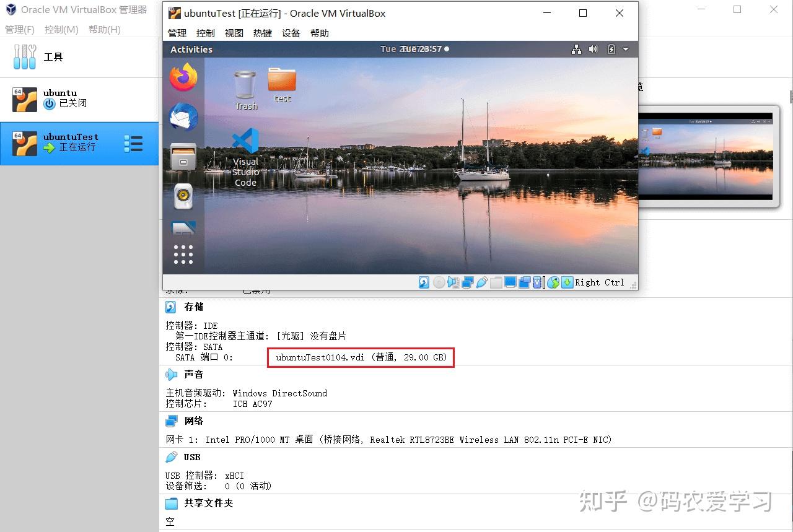Open Firefox from the Ubuntu dock
The height and width of the screenshot is (532, 793).
(182, 76)
